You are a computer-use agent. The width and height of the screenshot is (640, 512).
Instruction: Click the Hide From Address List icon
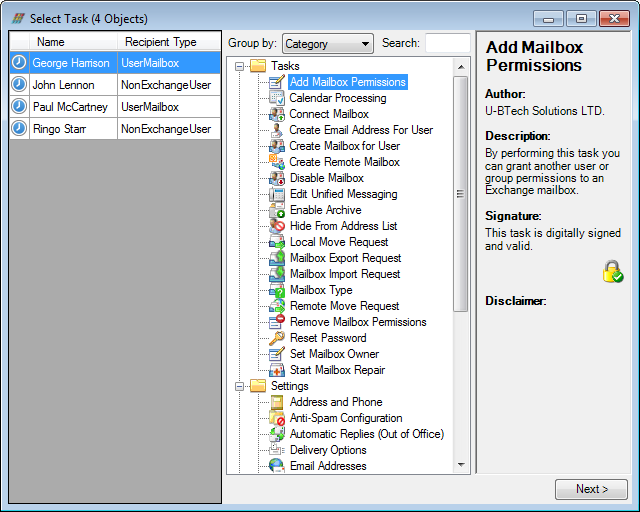pyautogui.click(x=277, y=226)
